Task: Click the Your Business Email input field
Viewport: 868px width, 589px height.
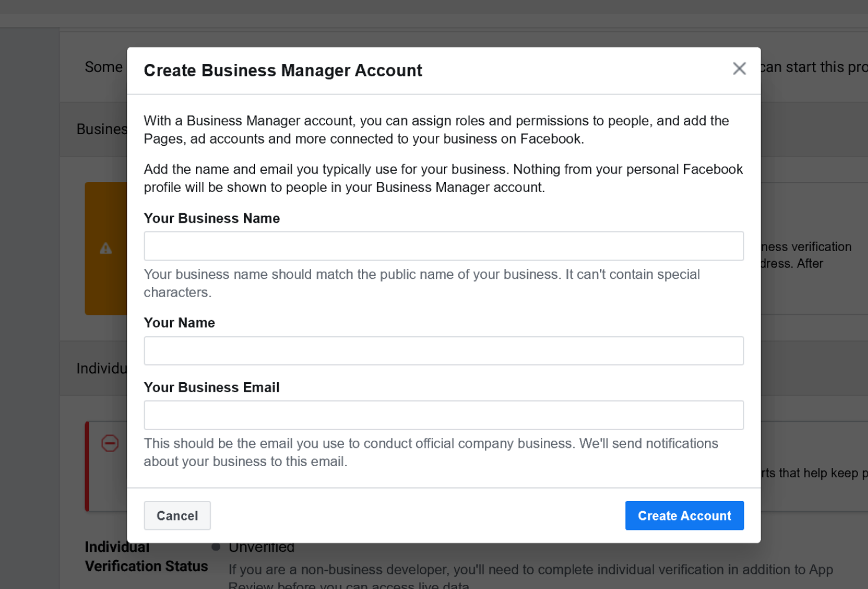Action: point(443,415)
